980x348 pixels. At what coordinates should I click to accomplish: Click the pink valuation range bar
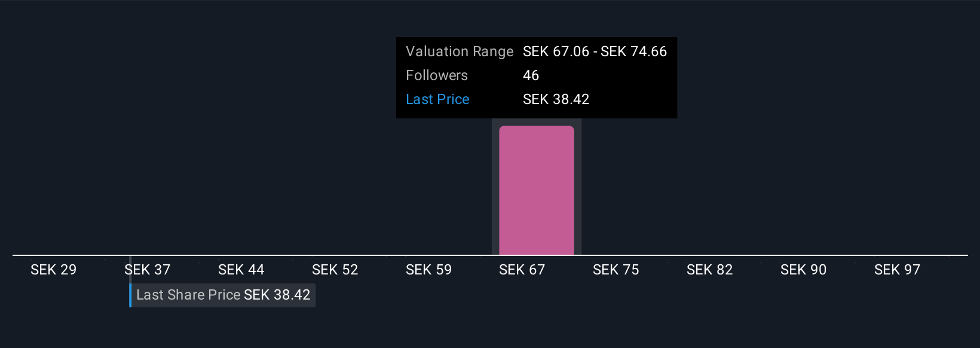(x=536, y=190)
